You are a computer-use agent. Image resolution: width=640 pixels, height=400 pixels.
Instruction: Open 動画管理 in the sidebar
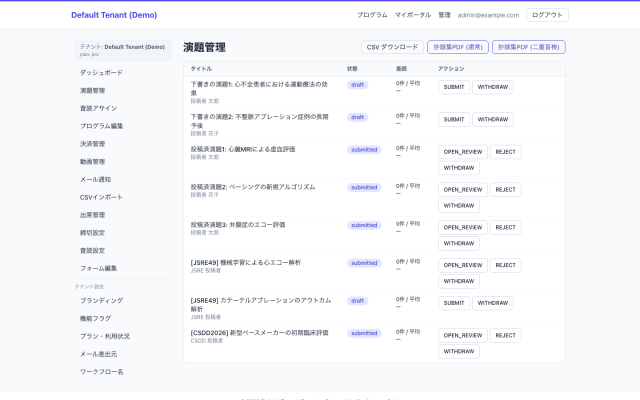point(123,162)
